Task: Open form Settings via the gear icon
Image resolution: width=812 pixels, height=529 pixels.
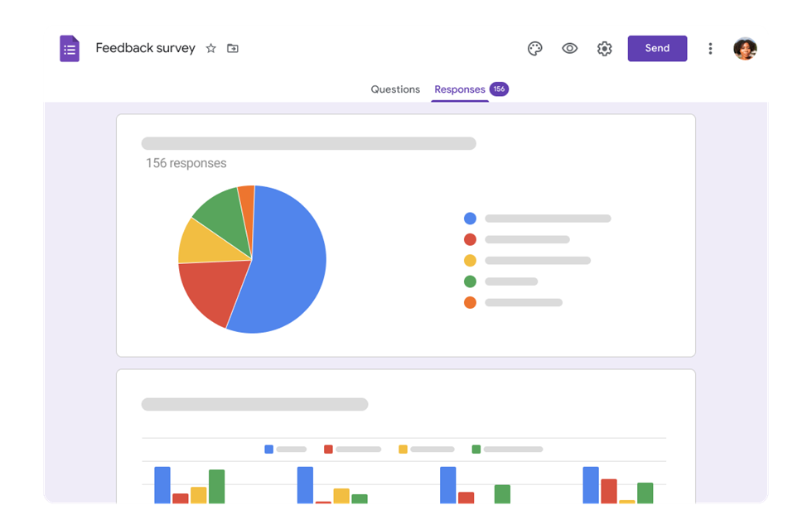Action: [x=604, y=49]
